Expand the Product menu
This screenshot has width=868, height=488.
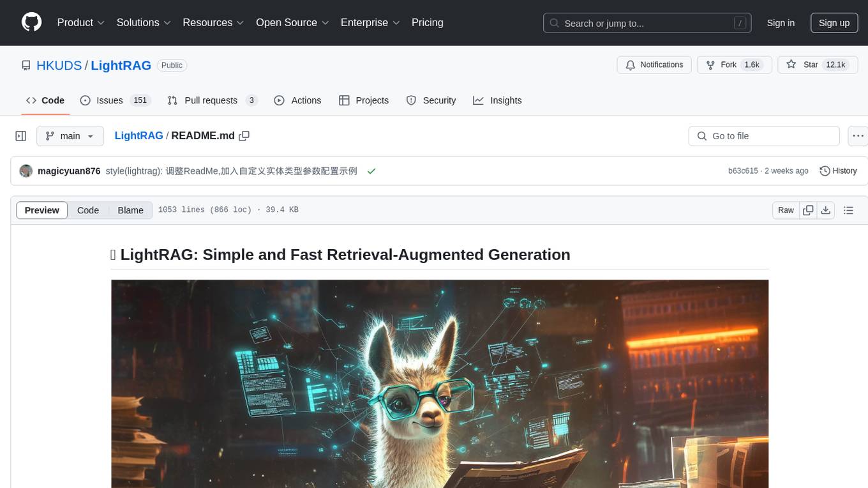(x=81, y=22)
